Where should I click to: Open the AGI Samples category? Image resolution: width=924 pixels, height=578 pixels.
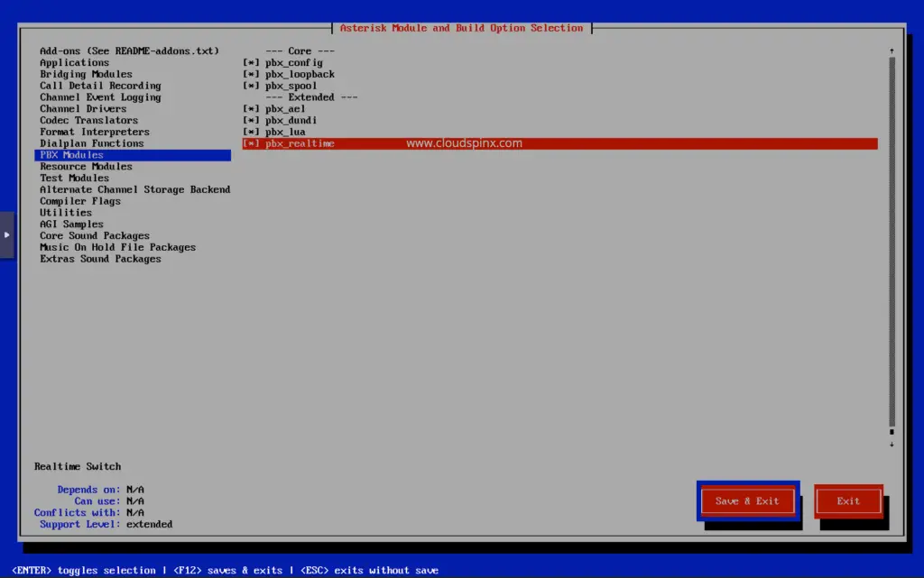70,224
